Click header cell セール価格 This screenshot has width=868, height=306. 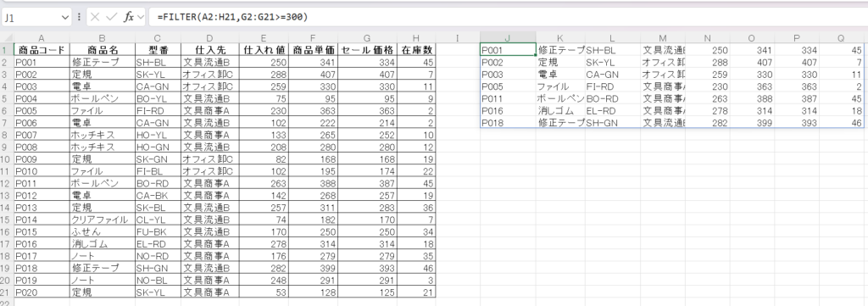[368, 50]
